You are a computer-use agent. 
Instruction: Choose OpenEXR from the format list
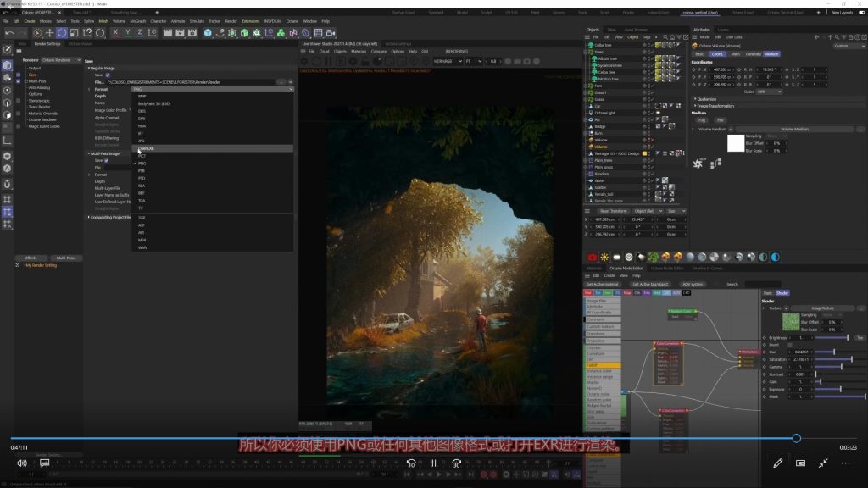click(x=146, y=148)
